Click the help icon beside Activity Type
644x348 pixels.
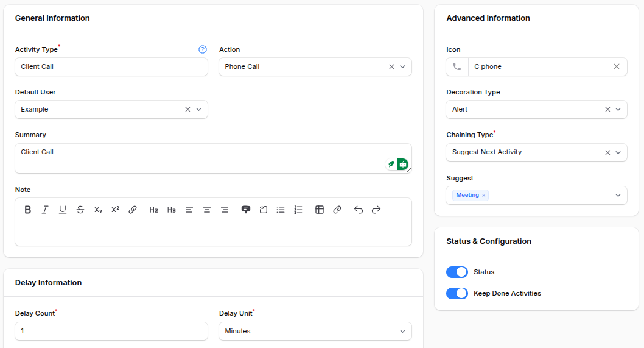[203, 49]
